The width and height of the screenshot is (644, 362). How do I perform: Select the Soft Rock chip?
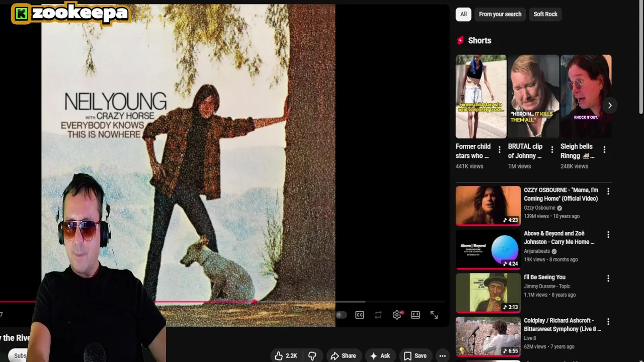coord(545,14)
